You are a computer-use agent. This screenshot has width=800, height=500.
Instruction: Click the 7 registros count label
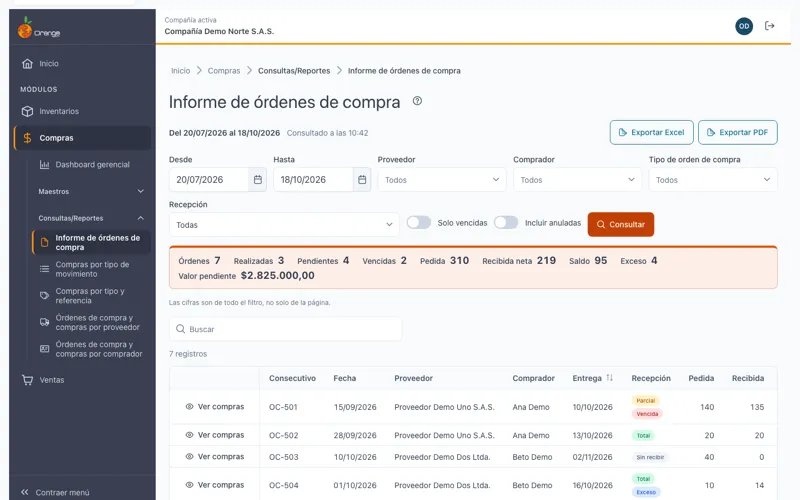(188, 354)
